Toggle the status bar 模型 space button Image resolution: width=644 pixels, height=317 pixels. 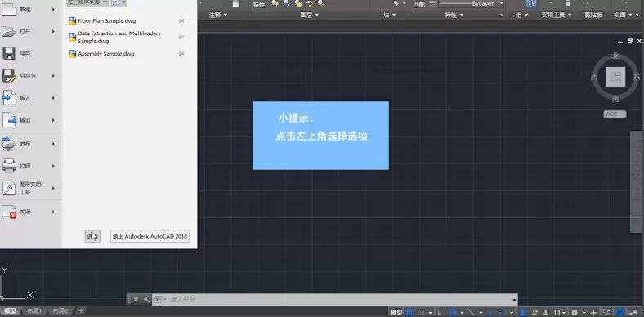point(396,313)
